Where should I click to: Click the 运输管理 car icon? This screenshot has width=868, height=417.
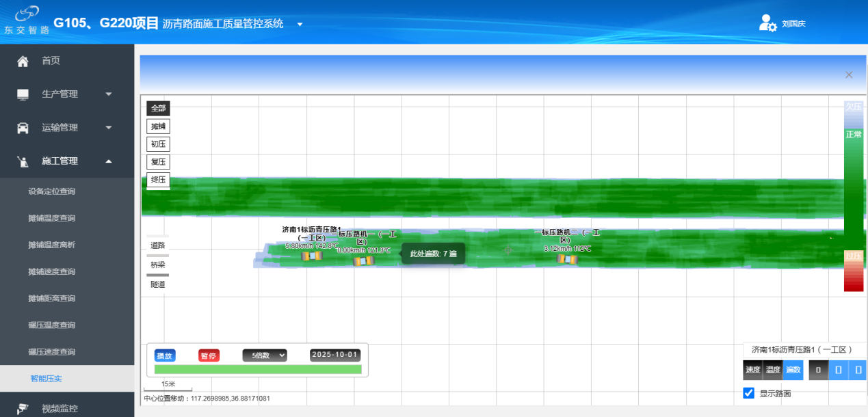click(x=23, y=128)
